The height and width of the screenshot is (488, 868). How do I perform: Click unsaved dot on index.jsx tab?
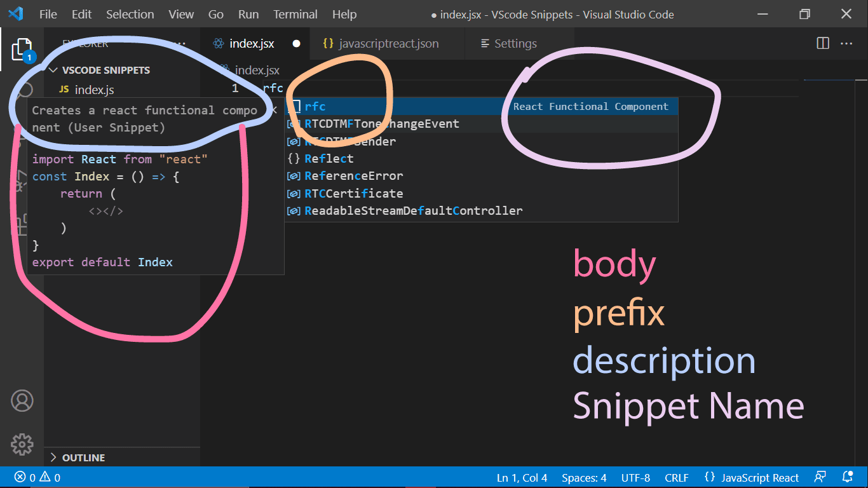[296, 44]
